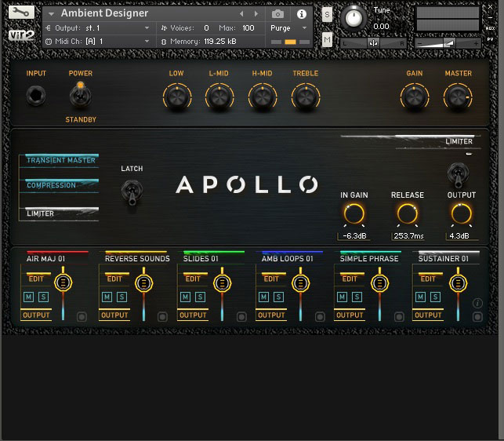Click the pan center icon
Screen dimensions: 504x441
tap(373, 43)
